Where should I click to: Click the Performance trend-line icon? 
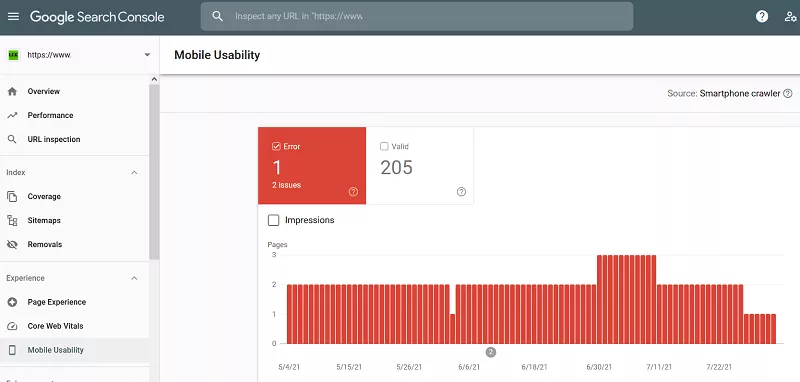12,116
